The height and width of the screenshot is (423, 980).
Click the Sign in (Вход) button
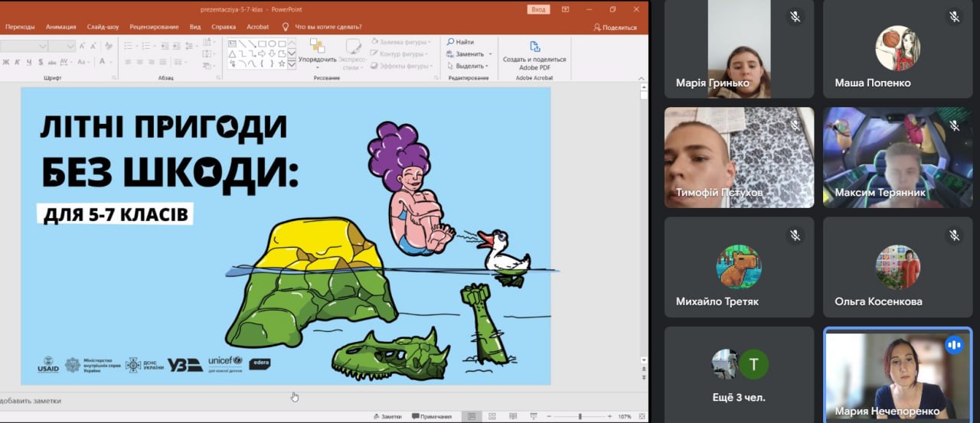coord(538,9)
